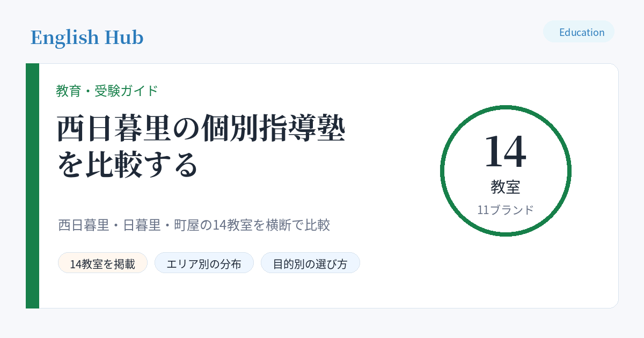This screenshot has height=338, width=644.
Task: Select the 教育・受験ガイド category label
Action: (107, 91)
